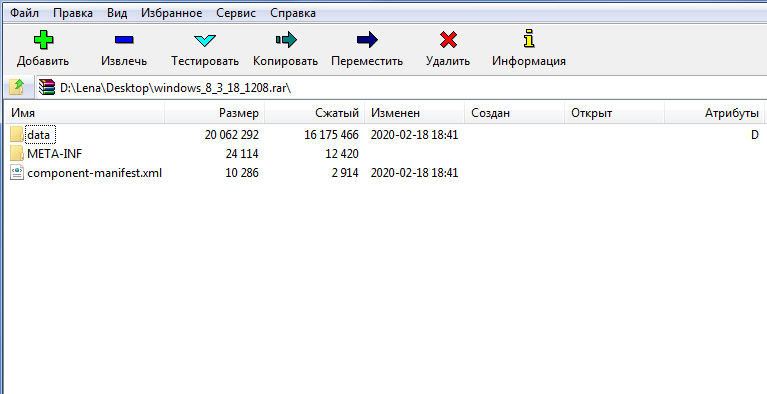This screenshot has height=394, width=767.
Task: Click attribute D of data folder
Action: click(x=755, y=135)
